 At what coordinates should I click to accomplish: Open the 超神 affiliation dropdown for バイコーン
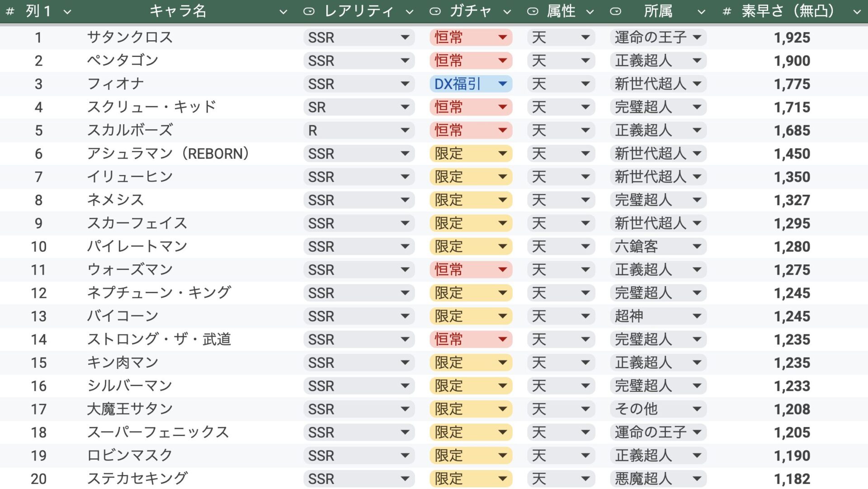click(x=658, y=316)
